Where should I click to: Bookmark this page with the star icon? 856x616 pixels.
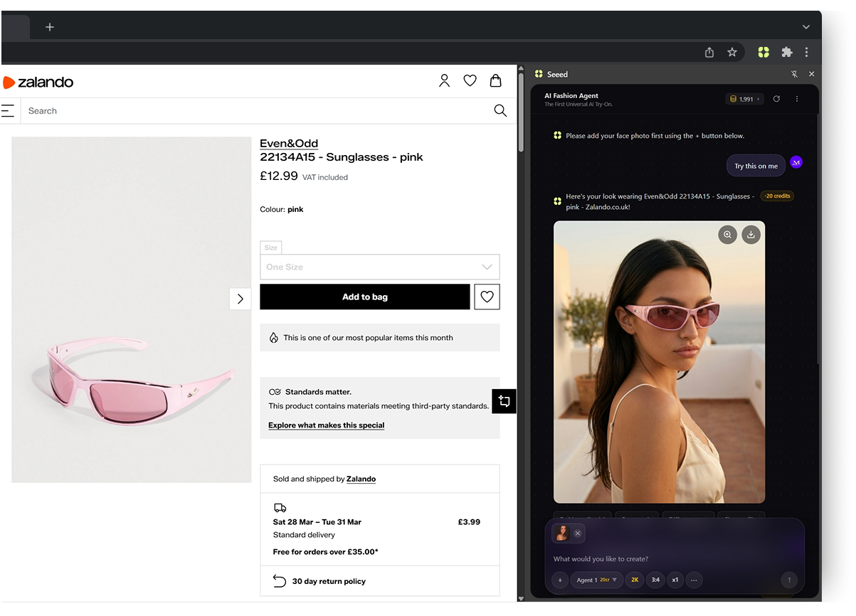click(731, 52)
